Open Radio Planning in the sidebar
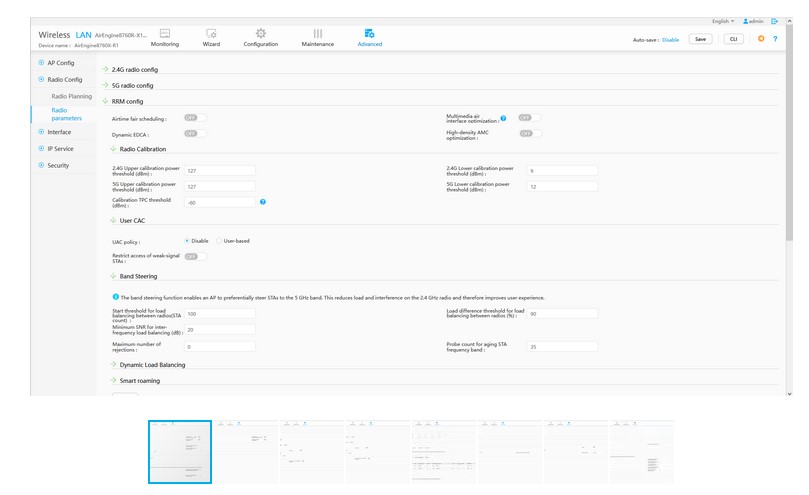809x495 pixels. click(71, 96)
